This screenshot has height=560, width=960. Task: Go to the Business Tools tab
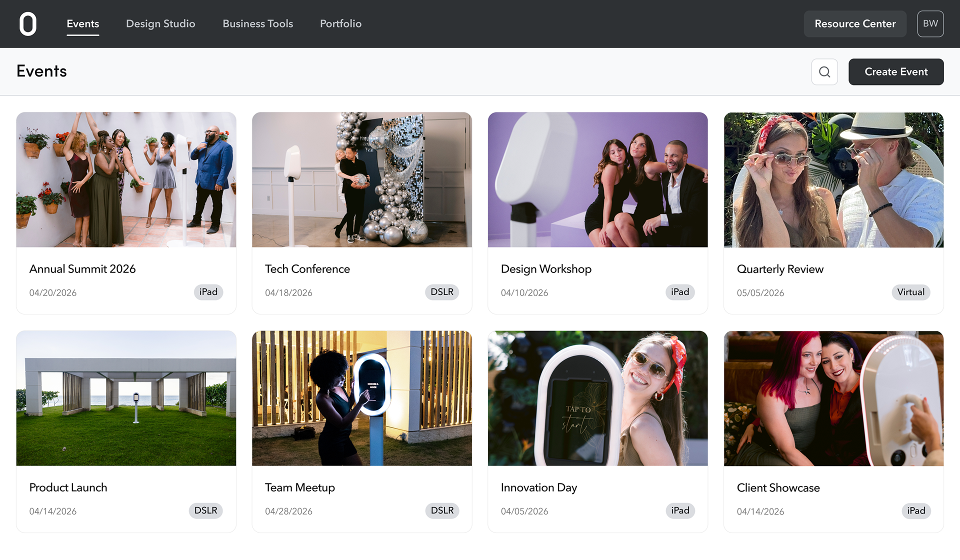(x=258, y=24)
